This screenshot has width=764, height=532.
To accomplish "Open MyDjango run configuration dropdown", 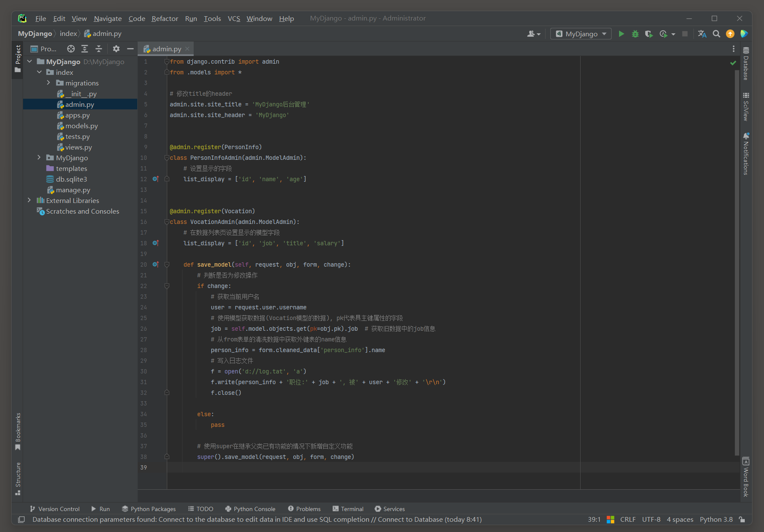I will tap(581, 34).
